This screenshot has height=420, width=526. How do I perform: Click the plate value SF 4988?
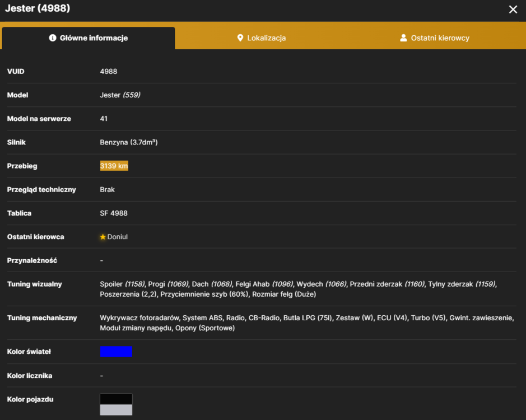(114, 213)
